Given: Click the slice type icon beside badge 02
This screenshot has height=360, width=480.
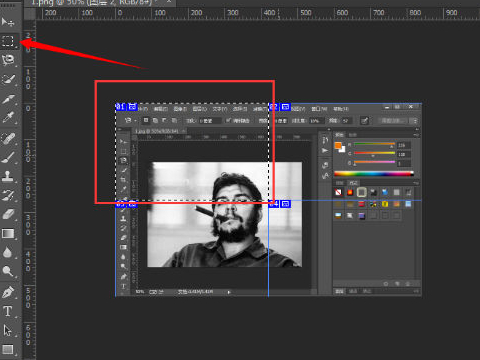Looking at the screenshot, I should tap(285, 107).
